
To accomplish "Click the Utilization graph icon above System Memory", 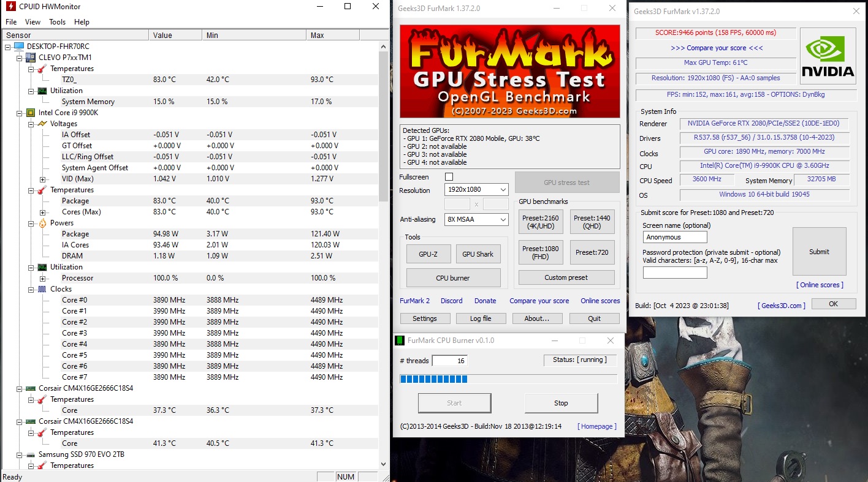I will pyautogui.click(x=42, y=91).
